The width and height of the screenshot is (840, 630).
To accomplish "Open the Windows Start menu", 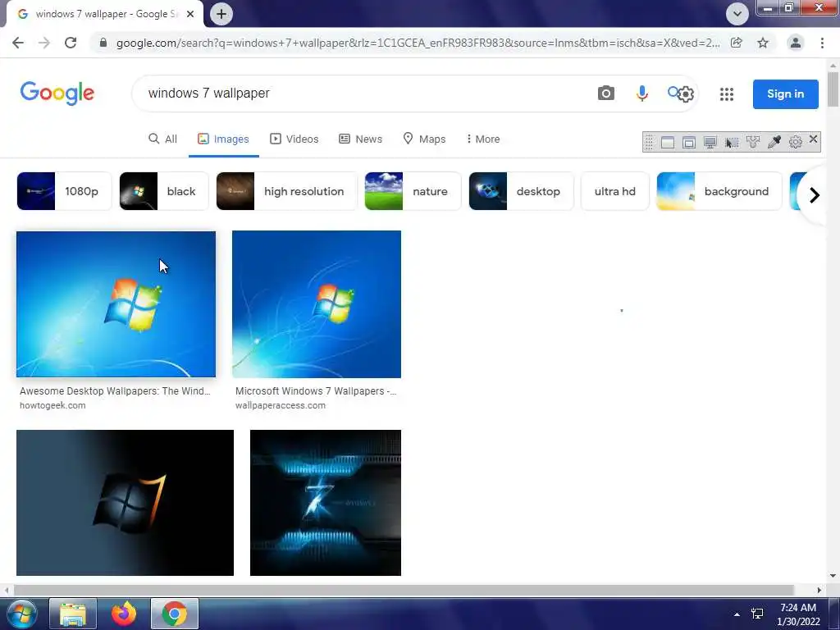I will point(22,614).
